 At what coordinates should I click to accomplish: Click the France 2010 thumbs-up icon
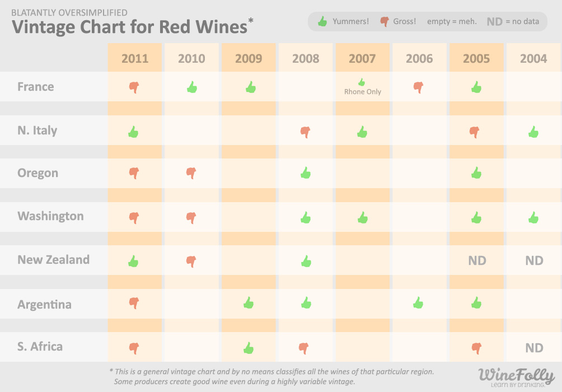coord(192,87)
